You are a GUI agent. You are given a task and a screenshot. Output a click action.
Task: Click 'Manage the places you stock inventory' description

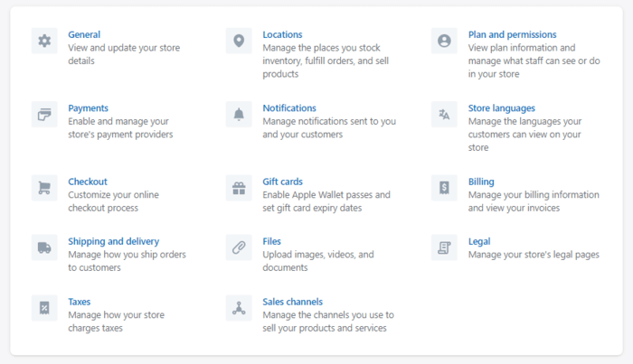[x=326, y=61]
